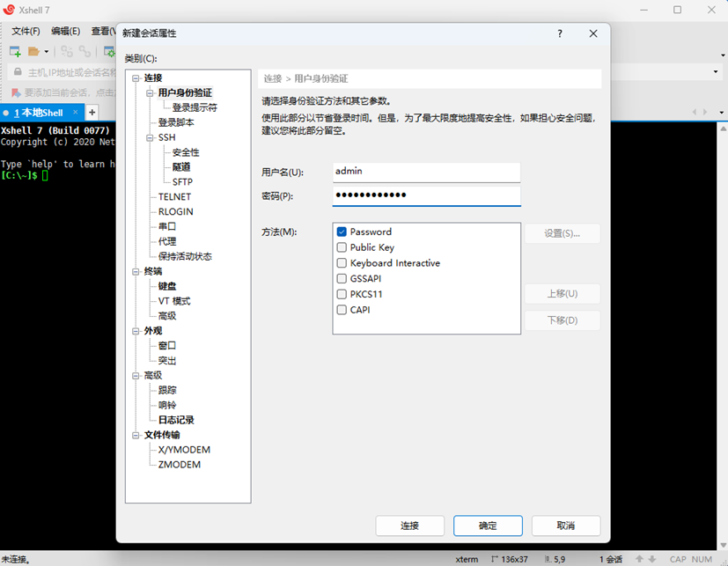The height and width of the screenshot is (566, 728).
Task: Open the 查看 menu
Action: [x=103, y=31]
